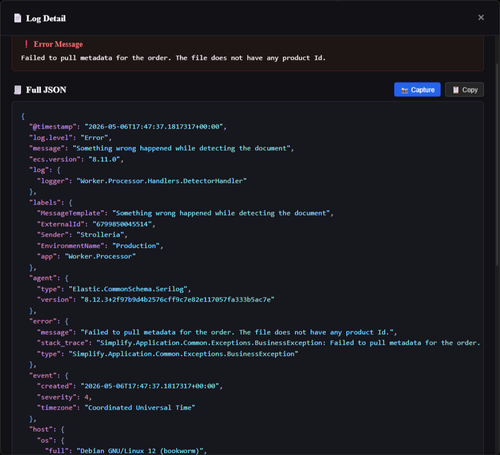The width and height of the screenshot is (500, 455).
Task: Click the Full JSON document icon
Action: (x=17, y=90)
